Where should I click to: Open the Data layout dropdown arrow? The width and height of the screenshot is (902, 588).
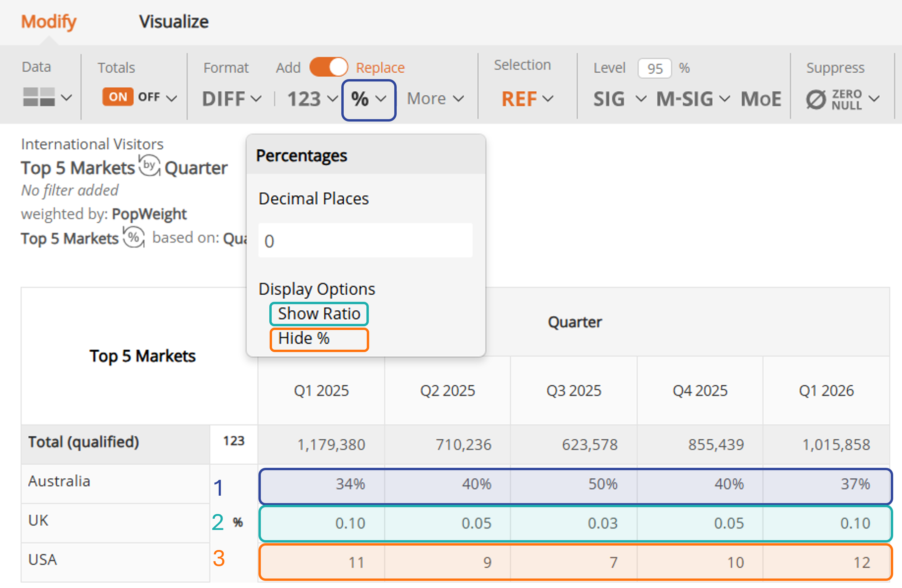point(66,98)
